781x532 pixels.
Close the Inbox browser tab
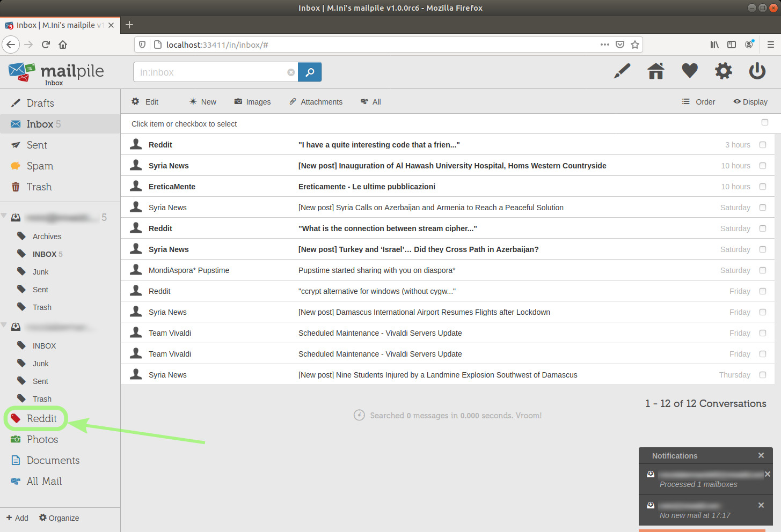111,25
